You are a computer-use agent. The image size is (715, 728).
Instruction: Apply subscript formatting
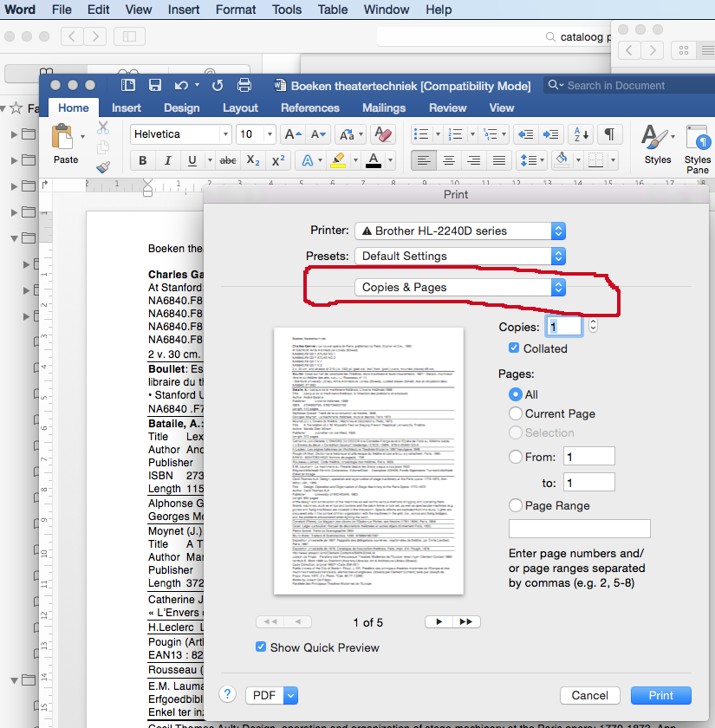pyautogui.click(x=253, y=160)
